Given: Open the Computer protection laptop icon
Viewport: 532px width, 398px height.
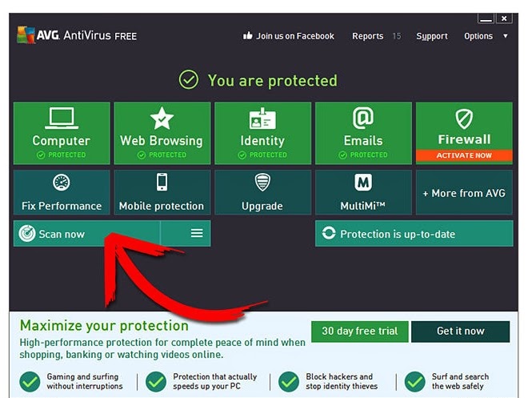Looking at the screenshot, I should coord(62,119).
